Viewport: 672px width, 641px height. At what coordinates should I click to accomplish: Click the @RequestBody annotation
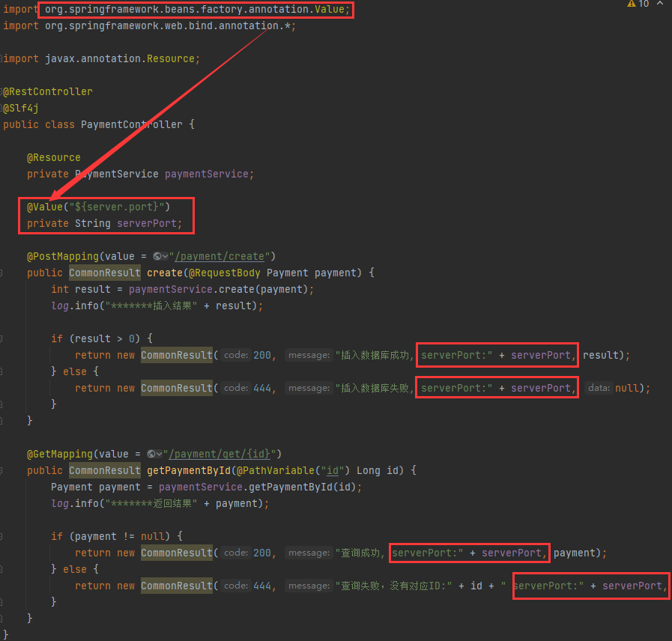point(225,273)
